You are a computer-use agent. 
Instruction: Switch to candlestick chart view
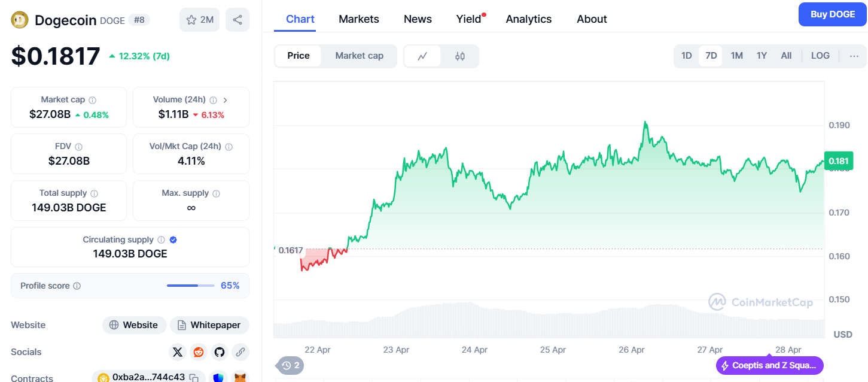pyautogui.click(x=460, y=56)
